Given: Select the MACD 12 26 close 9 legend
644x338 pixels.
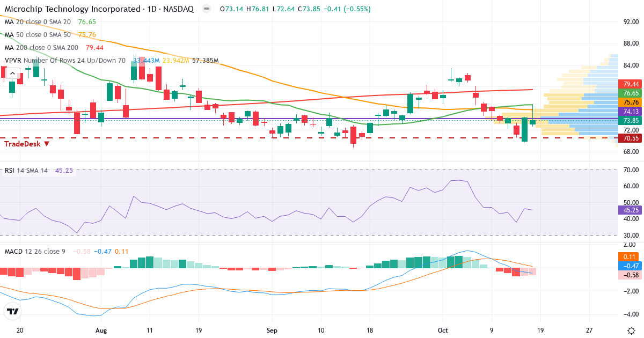Looking at the screenshot, I should 35,251.
